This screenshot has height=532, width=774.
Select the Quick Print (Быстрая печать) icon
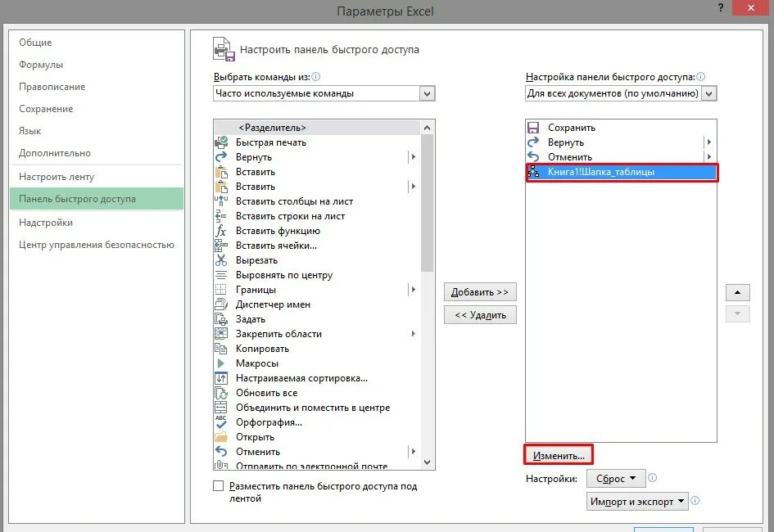click(221, 142)
